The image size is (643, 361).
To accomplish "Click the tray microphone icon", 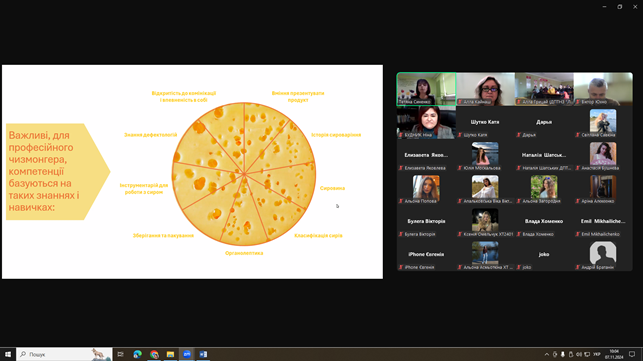I will point(563,354).
